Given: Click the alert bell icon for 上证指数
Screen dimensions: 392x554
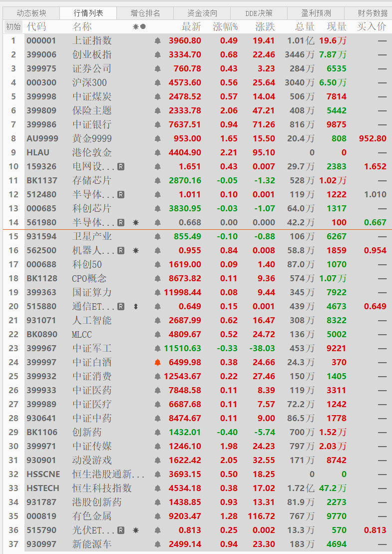Looking at the screenshot, I should click(157, 41).
